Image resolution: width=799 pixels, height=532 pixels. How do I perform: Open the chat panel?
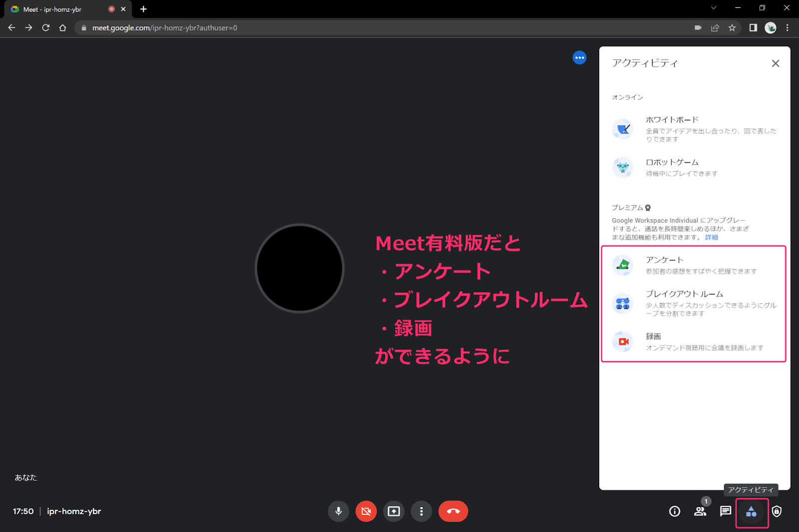[x=726, y=511]
